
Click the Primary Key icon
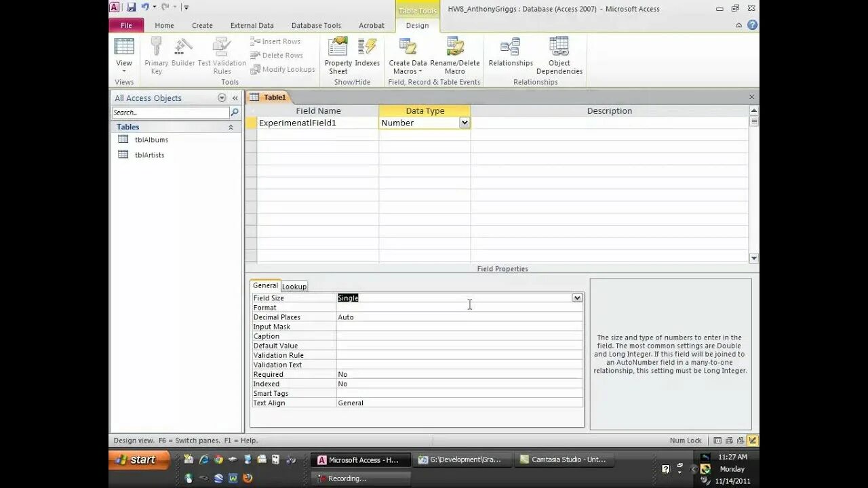coord(156,47)
